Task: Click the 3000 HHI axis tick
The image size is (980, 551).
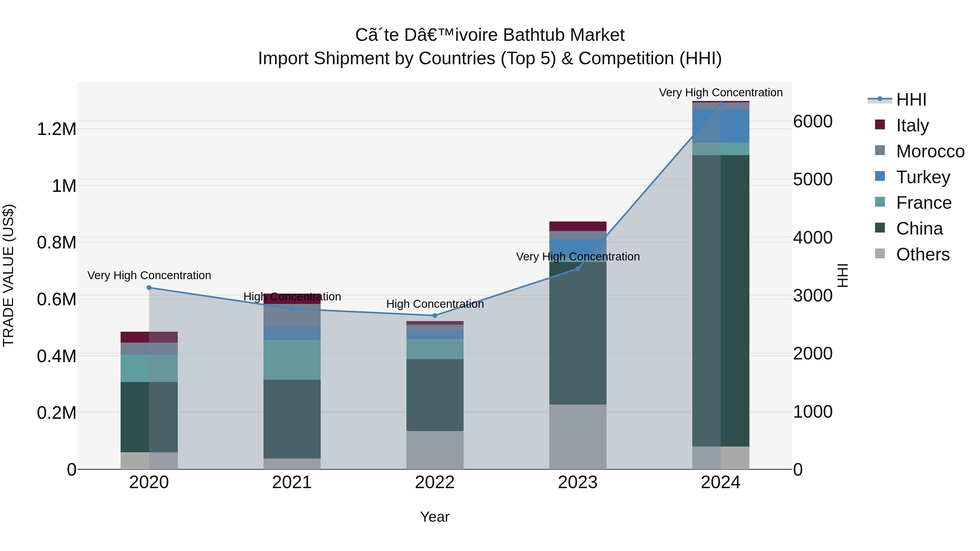Action: pos(813,295)
